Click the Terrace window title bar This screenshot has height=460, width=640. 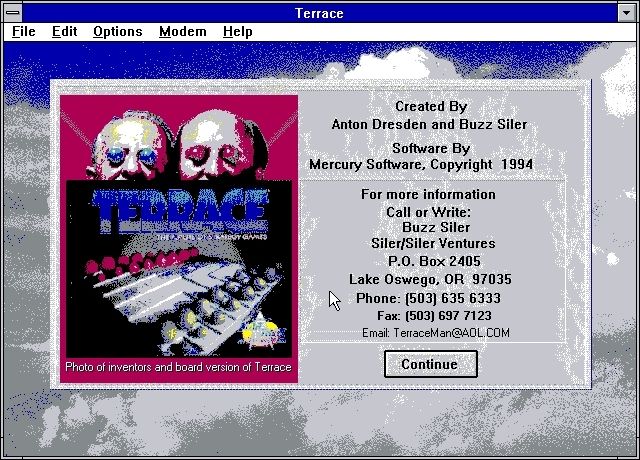(320, 12)
